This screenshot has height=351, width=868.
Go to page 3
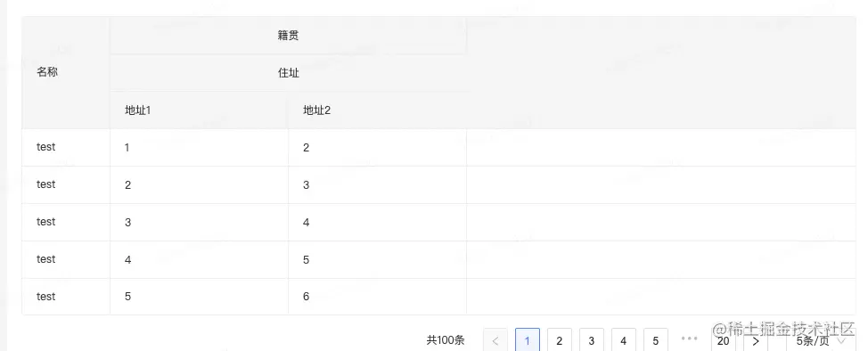click(x=592, y=340)
